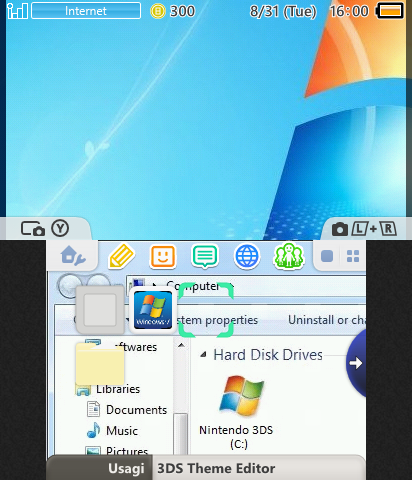Image resolution: width=412 pixels, height=480 pixels.
Task: Switch to small icons grid view
Action: point(353,256)
